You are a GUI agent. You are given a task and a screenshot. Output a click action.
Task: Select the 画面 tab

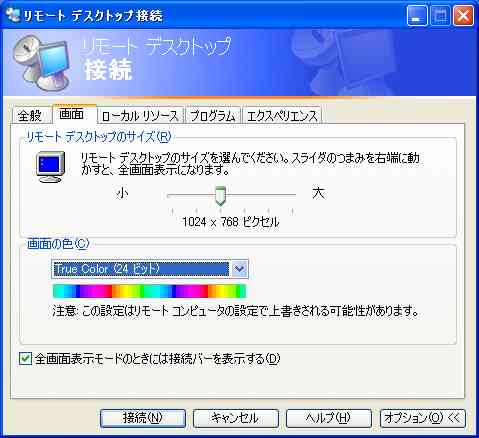(71, 114)
